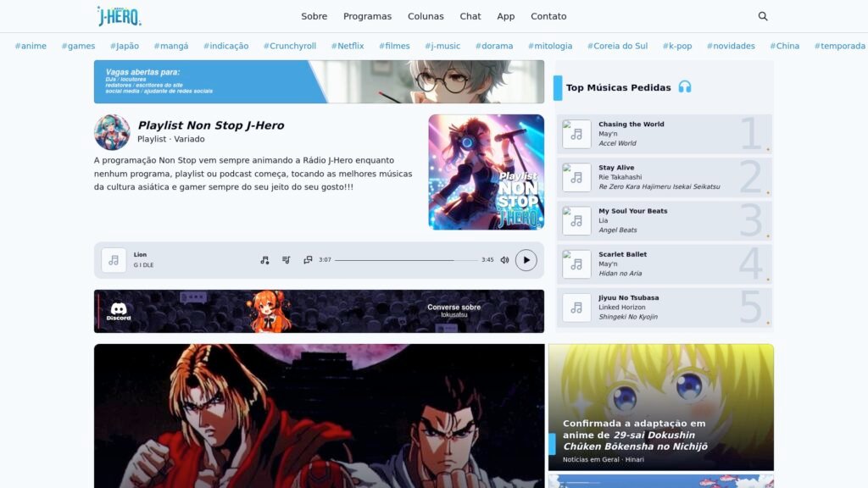Open the Chat page

470,16
